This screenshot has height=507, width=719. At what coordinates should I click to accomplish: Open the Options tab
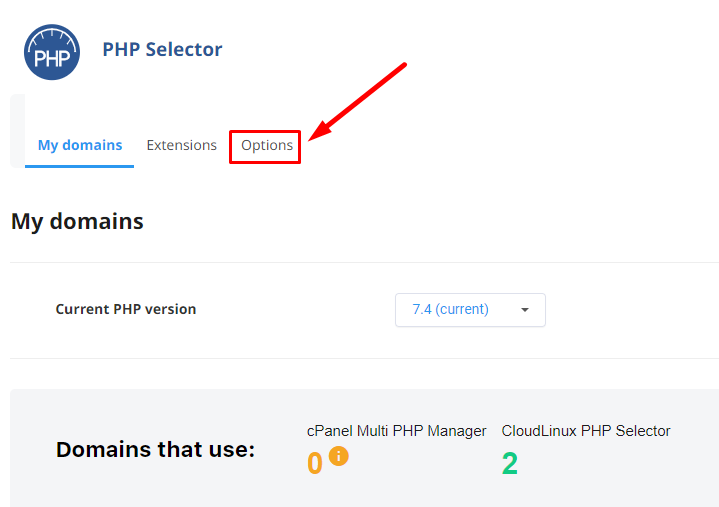(267, 146)
